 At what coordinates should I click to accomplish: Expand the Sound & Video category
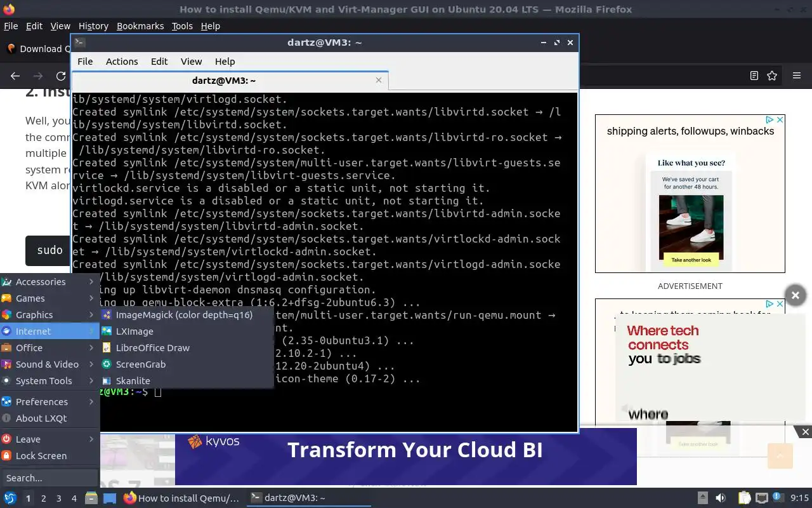click(x=50, y=364)
